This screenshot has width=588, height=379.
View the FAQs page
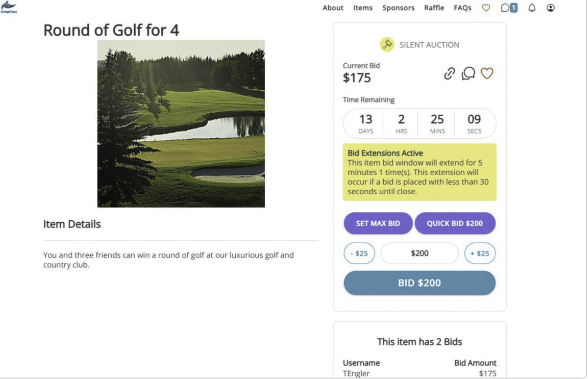point(463,8)
